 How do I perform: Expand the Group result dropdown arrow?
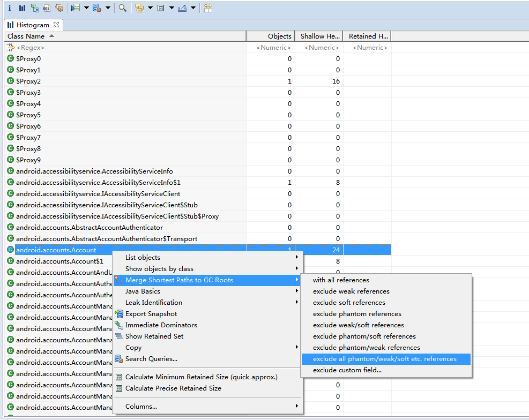(x=150, y=8)
